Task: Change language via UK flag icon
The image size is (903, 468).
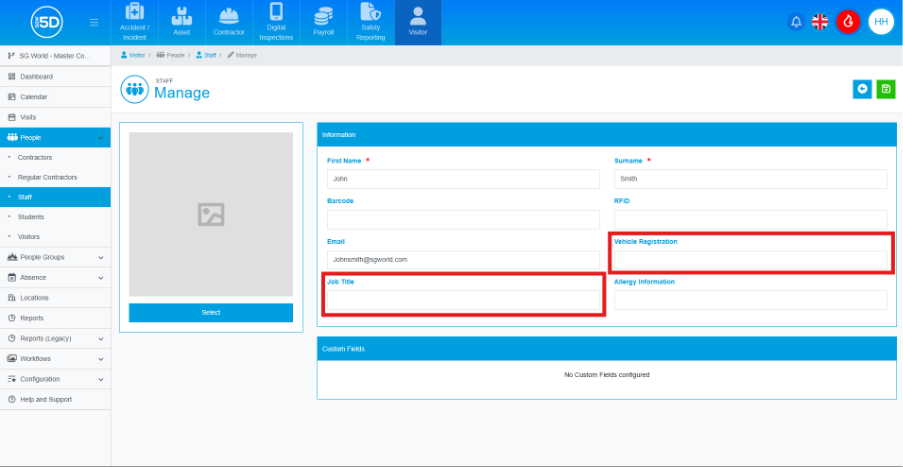Action: 819,22
